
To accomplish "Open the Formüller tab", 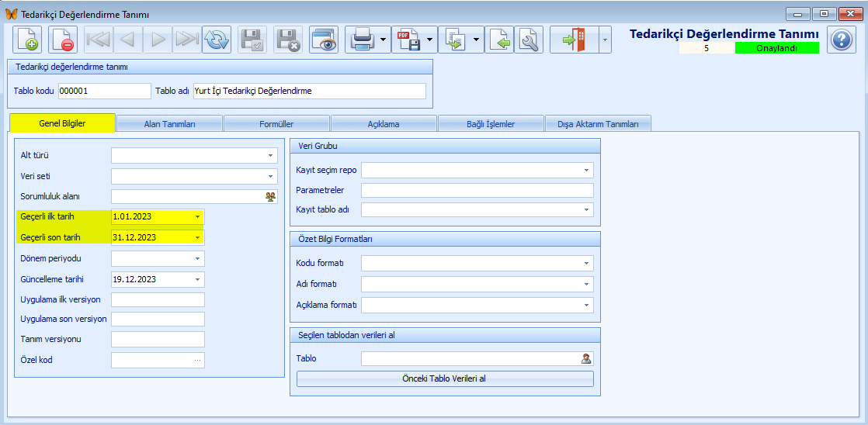I will tap(276, 124).
